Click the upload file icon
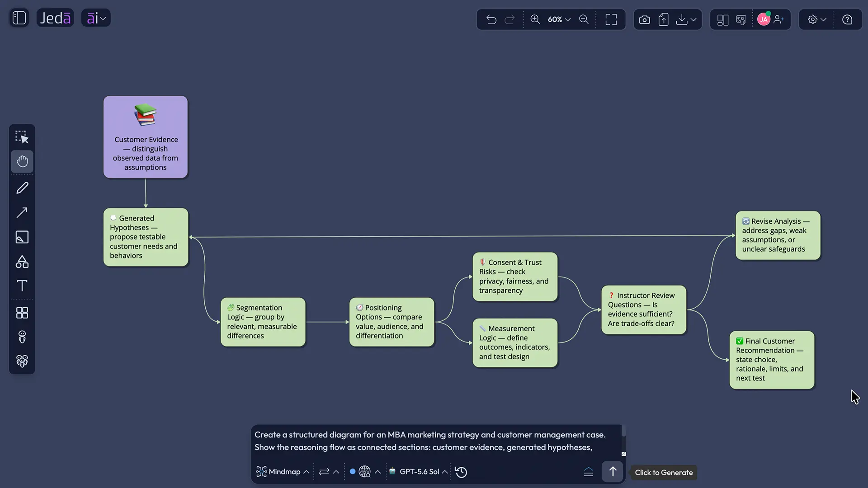Screen dimensions: 868x488 pyautogui.click(x=664, y=19)
